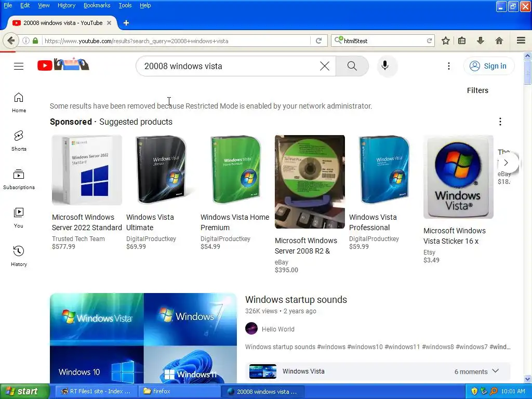This screenshot has width=532, height=399.
Task: Click the YouTube logo
Action: click(63, 64)
